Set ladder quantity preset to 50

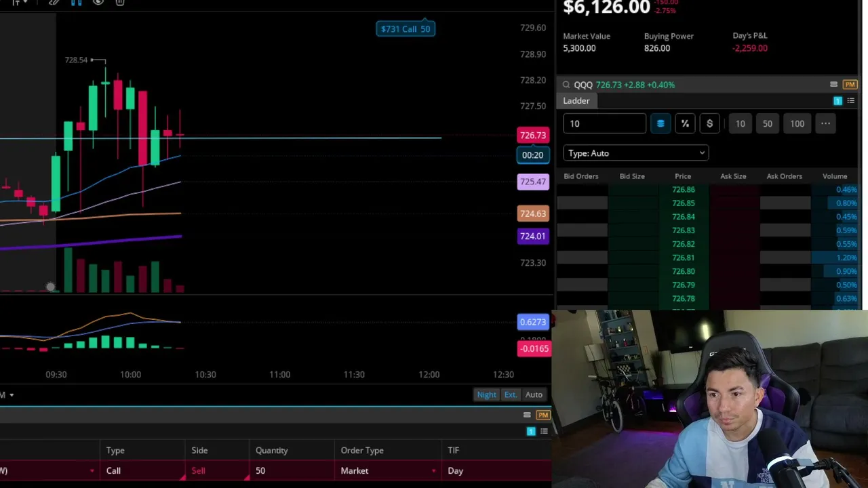tap(768, 123)
